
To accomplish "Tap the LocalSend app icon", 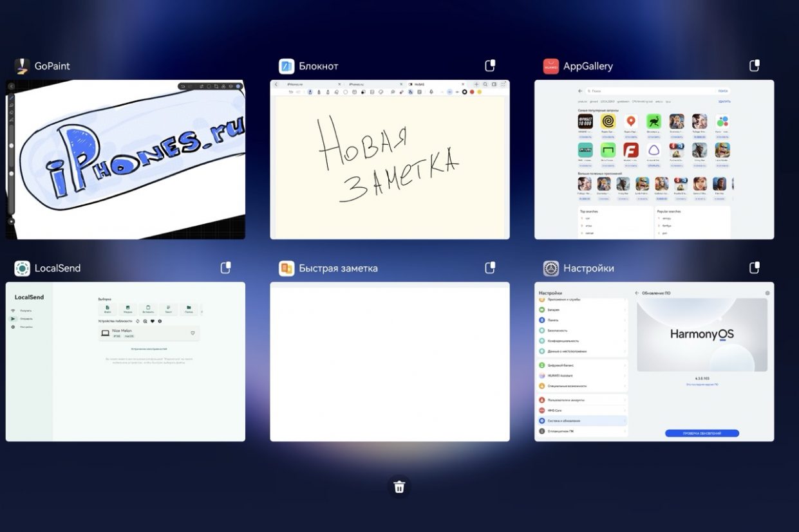I will pyautogui.click(x=22, y=268).
